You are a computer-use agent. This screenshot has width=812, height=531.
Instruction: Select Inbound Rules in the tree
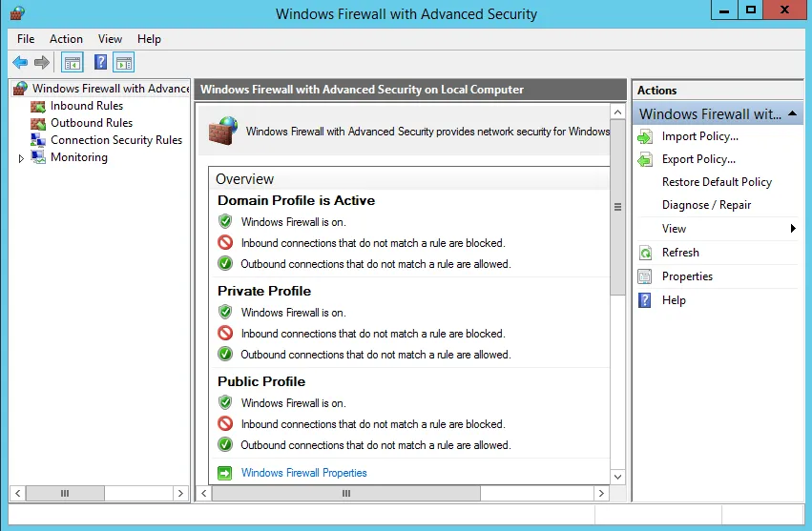[x=87, y=106]
